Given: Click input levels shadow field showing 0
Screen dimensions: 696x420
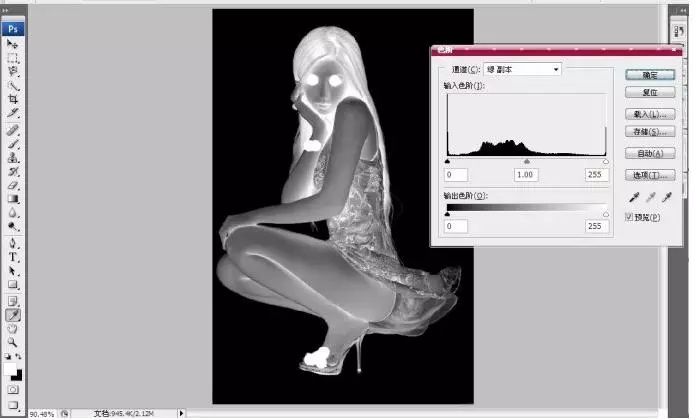Looking at the screenshot, I should pos(456,175).
